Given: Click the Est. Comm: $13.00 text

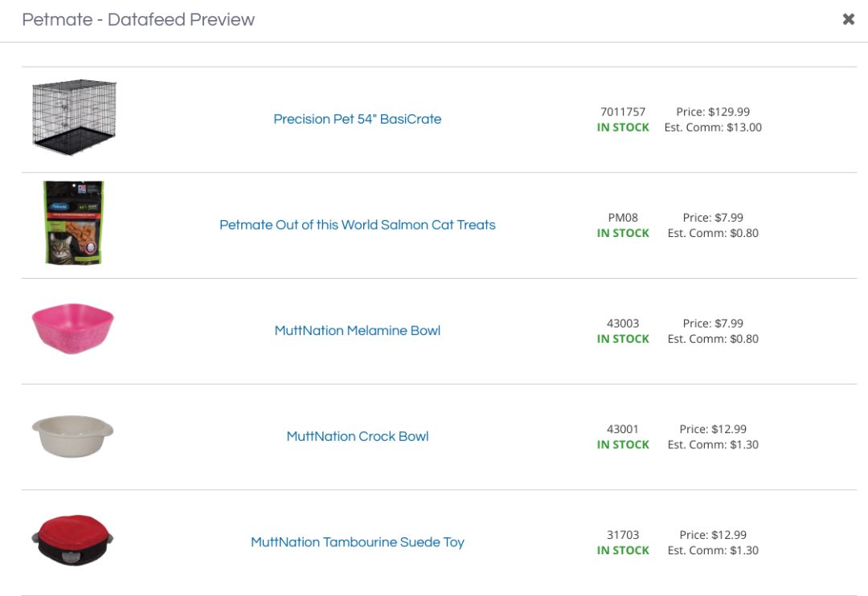Looking at the screenshot, I should point(713,127).
